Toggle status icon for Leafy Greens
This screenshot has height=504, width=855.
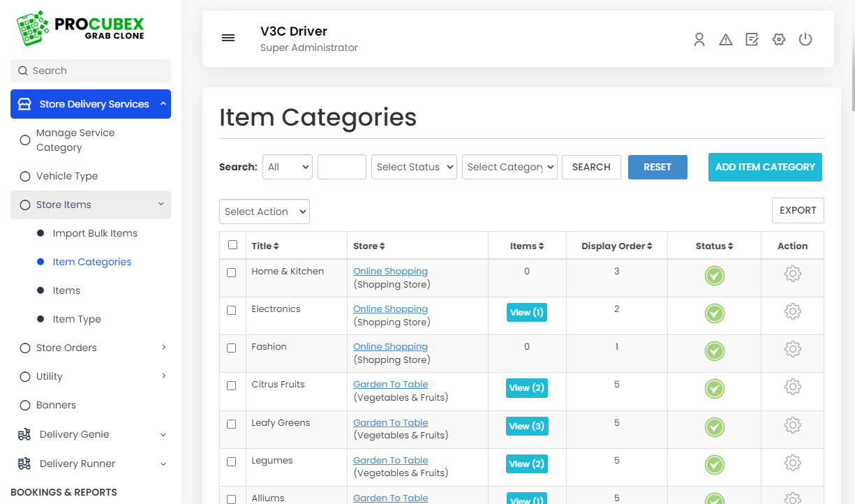714,427
